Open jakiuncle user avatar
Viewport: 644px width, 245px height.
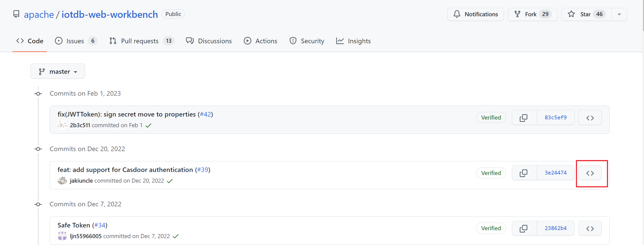(x=62, y=181)
